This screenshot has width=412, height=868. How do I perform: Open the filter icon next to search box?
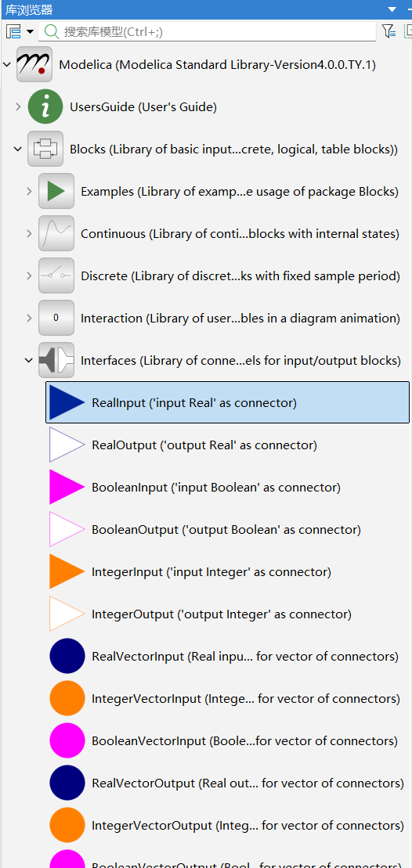(x=389, y=31)
